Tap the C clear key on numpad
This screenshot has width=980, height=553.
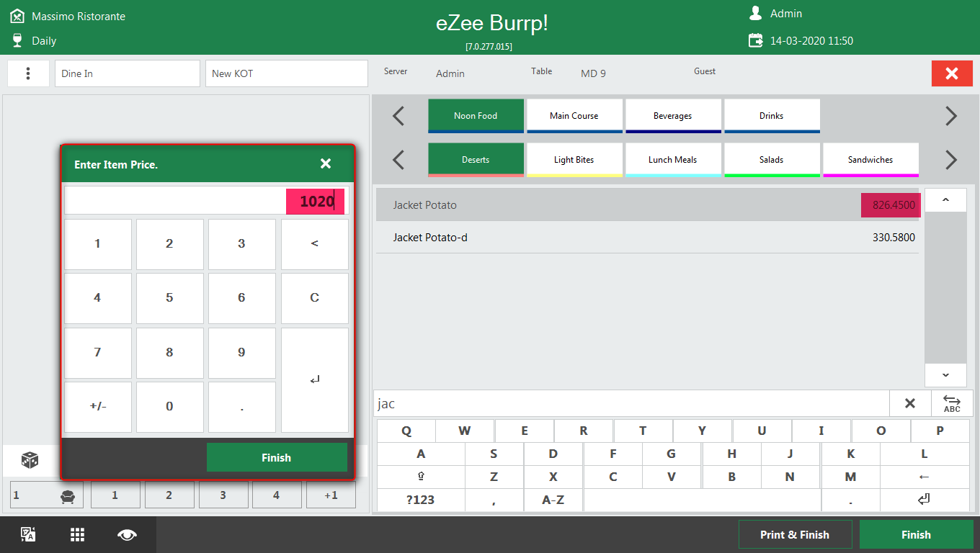point(314,298)
